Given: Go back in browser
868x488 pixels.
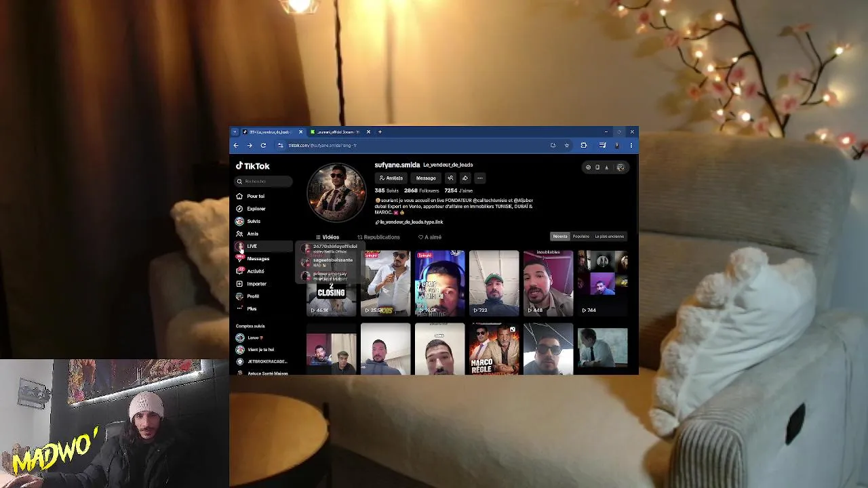Looking at the screenshot, I should (236, 145).
